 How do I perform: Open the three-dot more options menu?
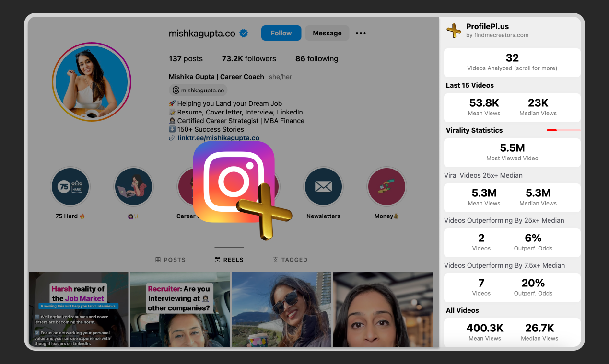[361, 33]
